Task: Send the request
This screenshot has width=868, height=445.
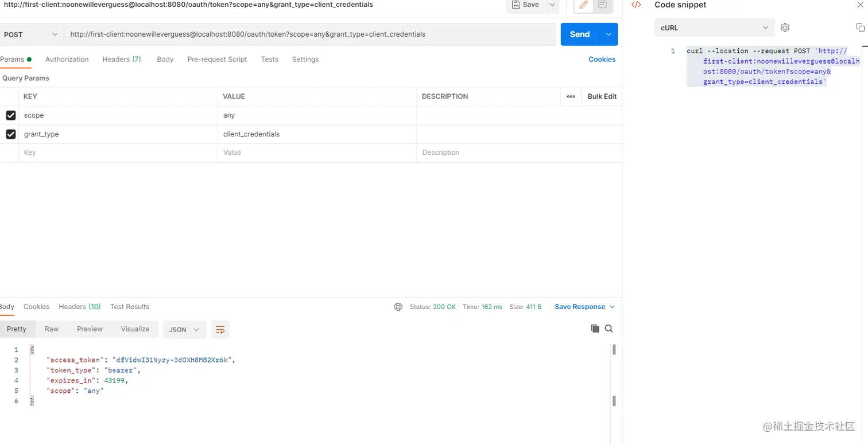Action: [x=580, y=34]
